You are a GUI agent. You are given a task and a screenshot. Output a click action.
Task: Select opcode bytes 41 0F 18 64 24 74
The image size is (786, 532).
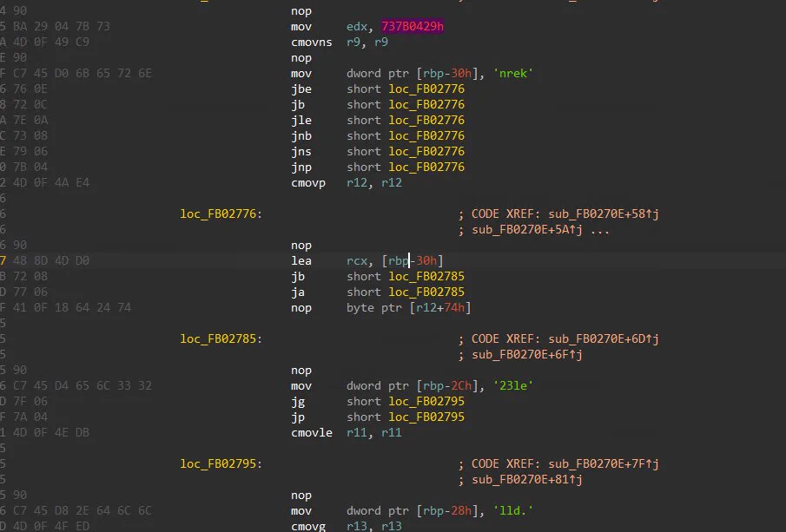tap(72, 307)
